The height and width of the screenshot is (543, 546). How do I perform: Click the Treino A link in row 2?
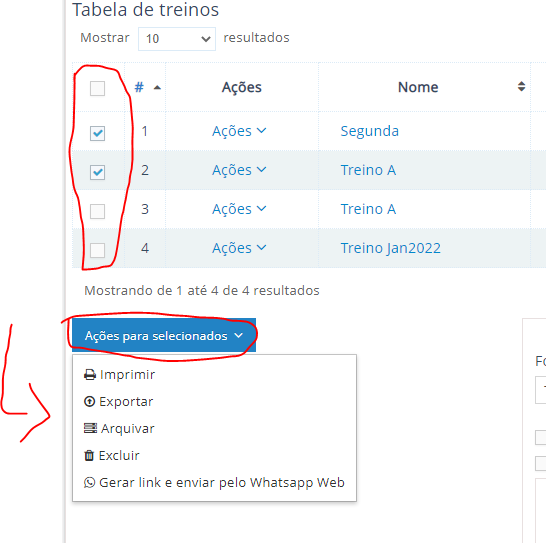click(x=368, y=170)
